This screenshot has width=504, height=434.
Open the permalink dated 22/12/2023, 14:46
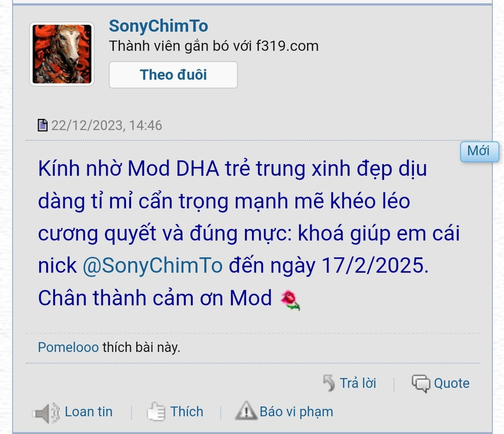pyautogui.click(x=106, y=125)
